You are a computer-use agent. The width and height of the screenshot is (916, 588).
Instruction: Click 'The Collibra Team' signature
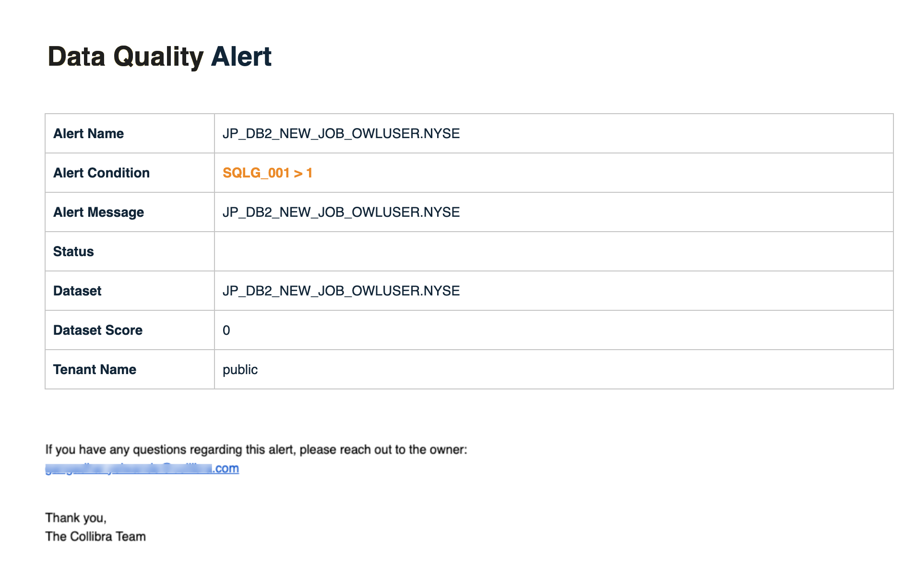pyautogui.click(x=95, y=536)
